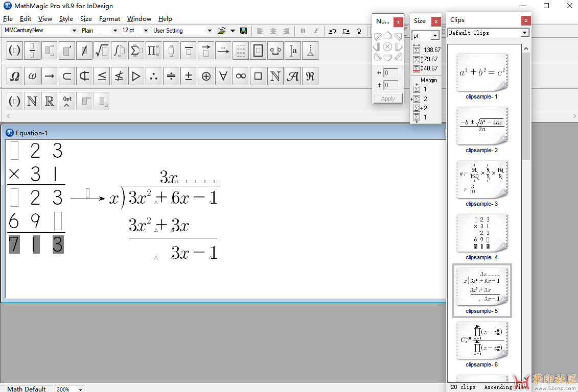Select the overbar template button

[189, 51]
